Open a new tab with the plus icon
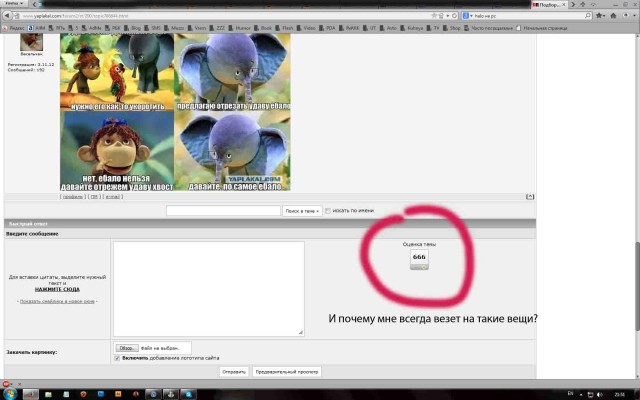This screenshot has width=640, height=400. click(x=582, y=4)
